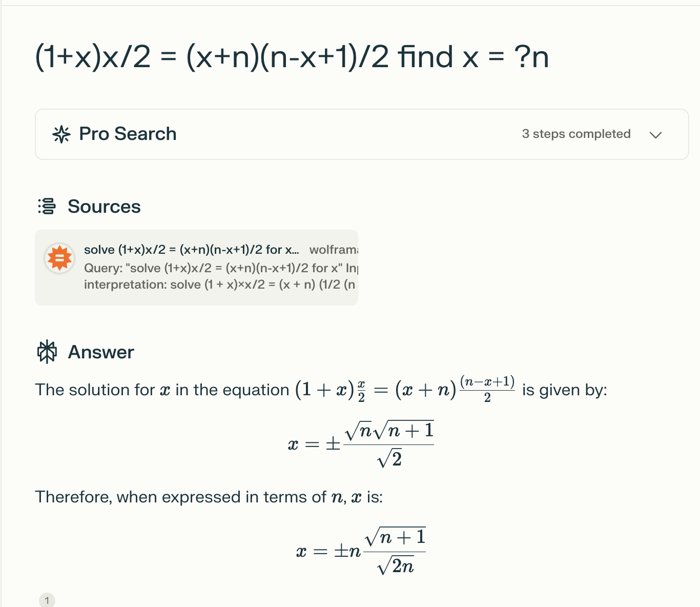Click the "Sources" section heading
Viewport: 700px width, 607px height.
pyautogui.click(x=104, y=206)
